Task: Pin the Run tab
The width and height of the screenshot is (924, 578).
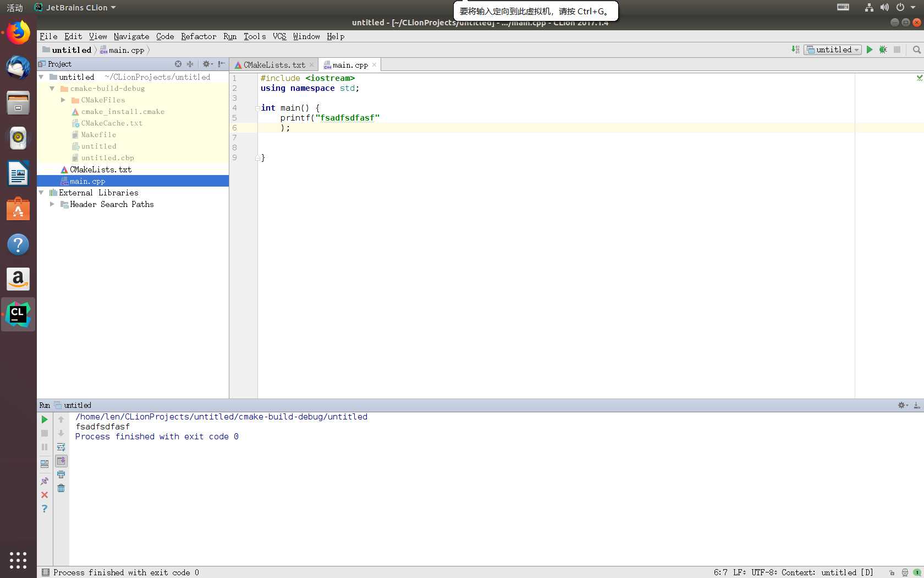Action: click(45, 481)
